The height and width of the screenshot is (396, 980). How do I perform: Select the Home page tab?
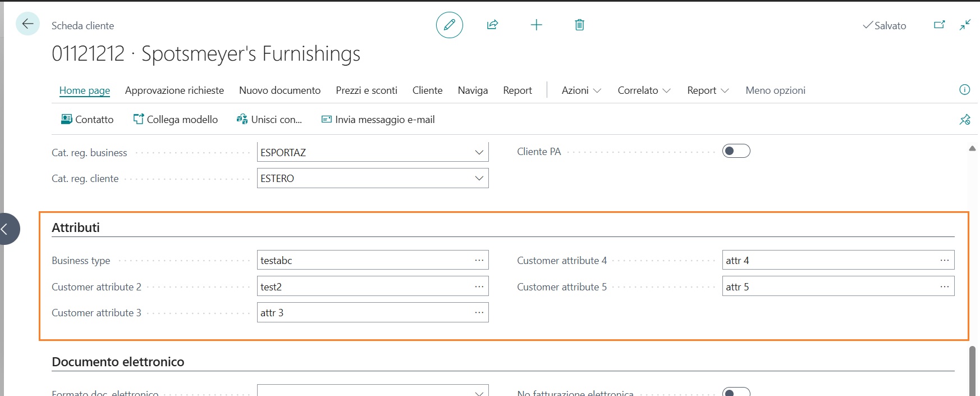(85, 90)
